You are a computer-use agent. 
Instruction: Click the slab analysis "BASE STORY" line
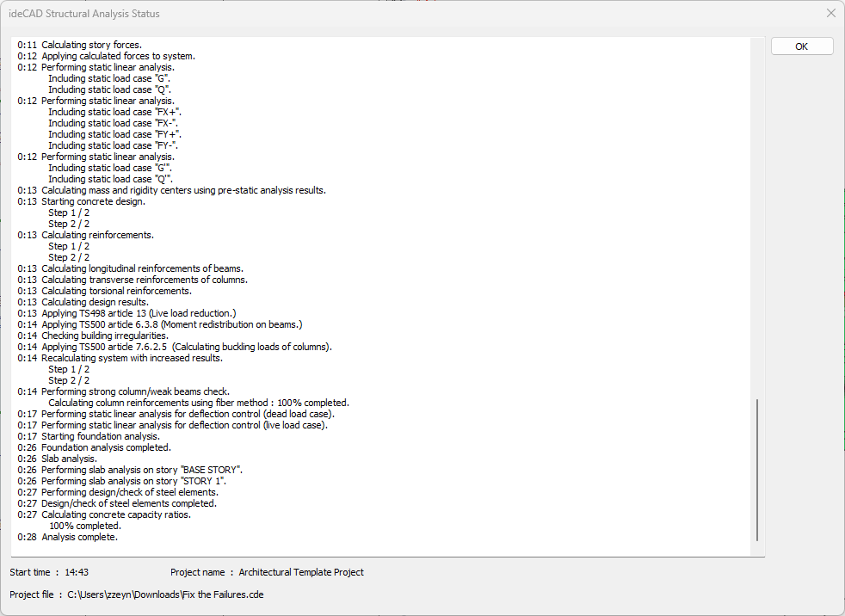pos(142,470)
